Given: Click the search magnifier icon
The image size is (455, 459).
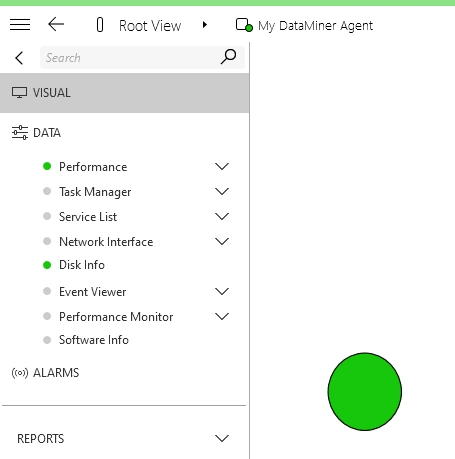Looking at the screenshot, I should pyautogui.click(x=228, y=57).
